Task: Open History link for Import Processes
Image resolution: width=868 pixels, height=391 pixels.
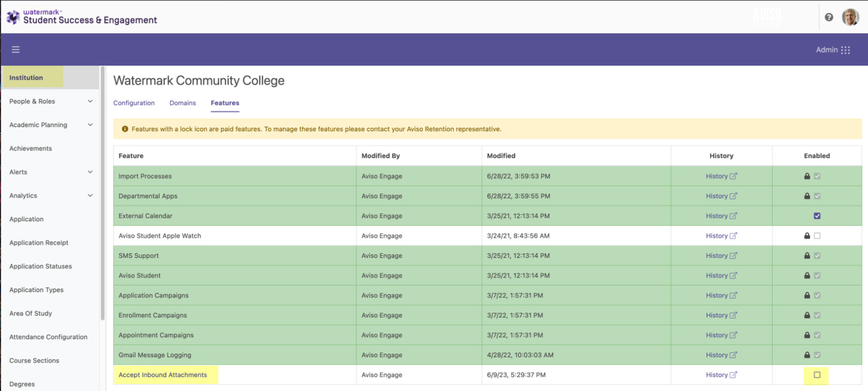Action: pos(721,176)
